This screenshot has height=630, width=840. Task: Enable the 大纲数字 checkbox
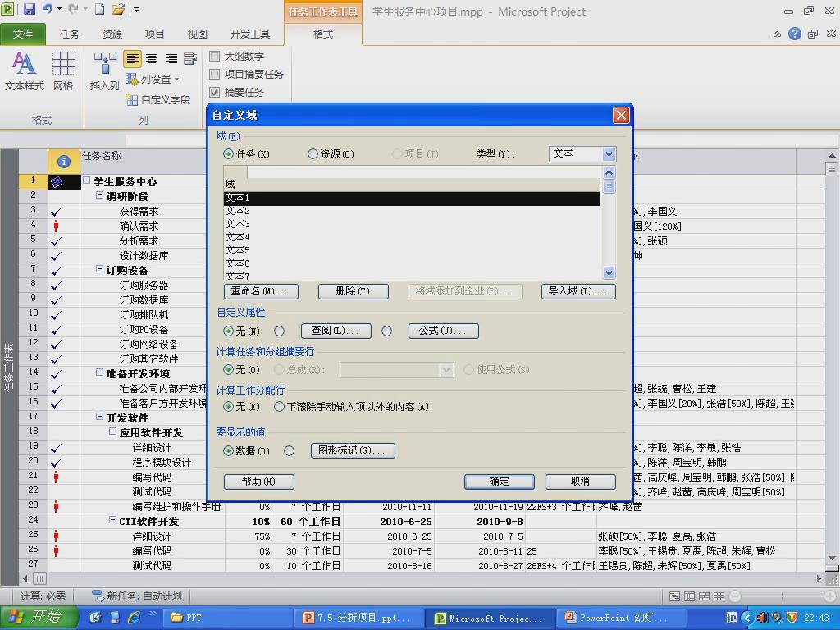[x=214, y=57]
